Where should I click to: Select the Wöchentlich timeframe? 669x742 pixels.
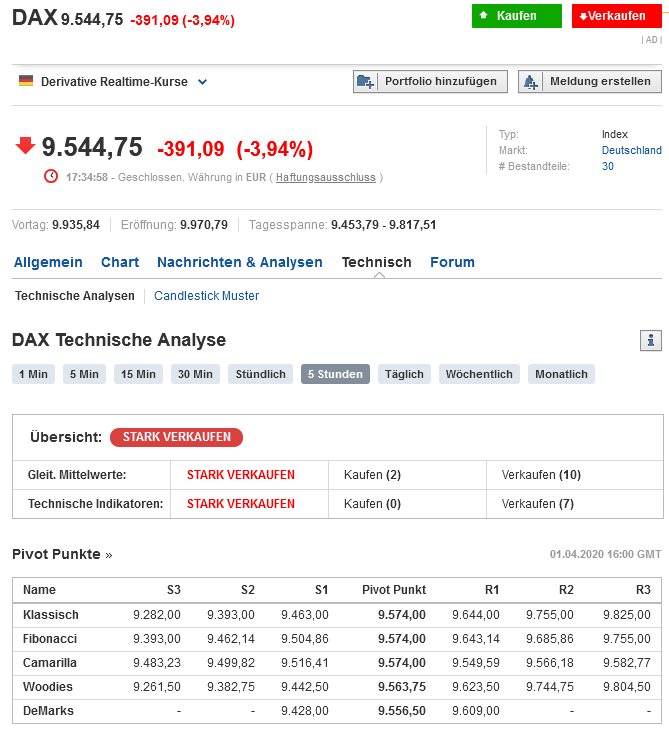(x=479, y=374)
